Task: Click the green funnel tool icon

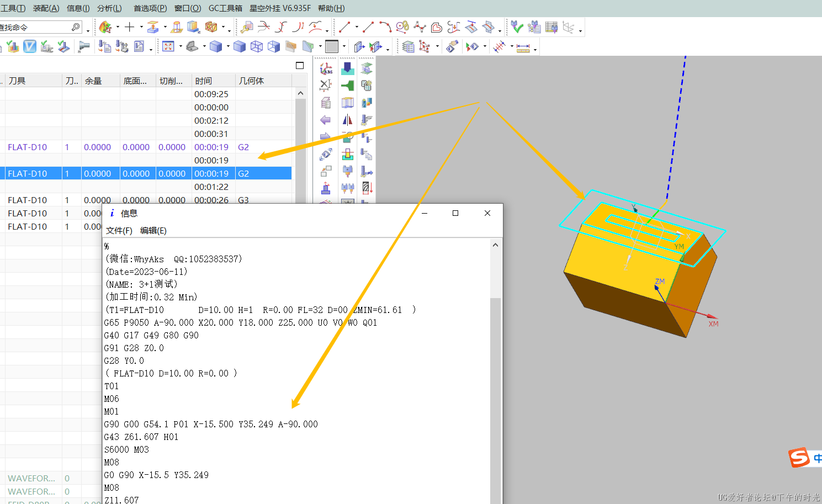Action: (x=347, y=86)
